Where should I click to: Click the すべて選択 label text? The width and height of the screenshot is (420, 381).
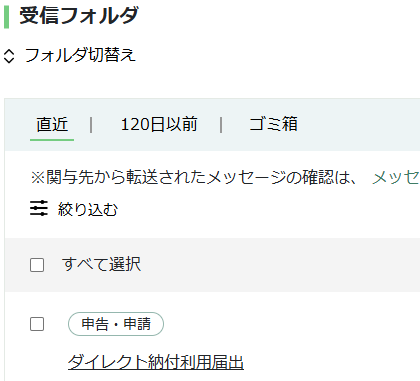pos(101,264)
